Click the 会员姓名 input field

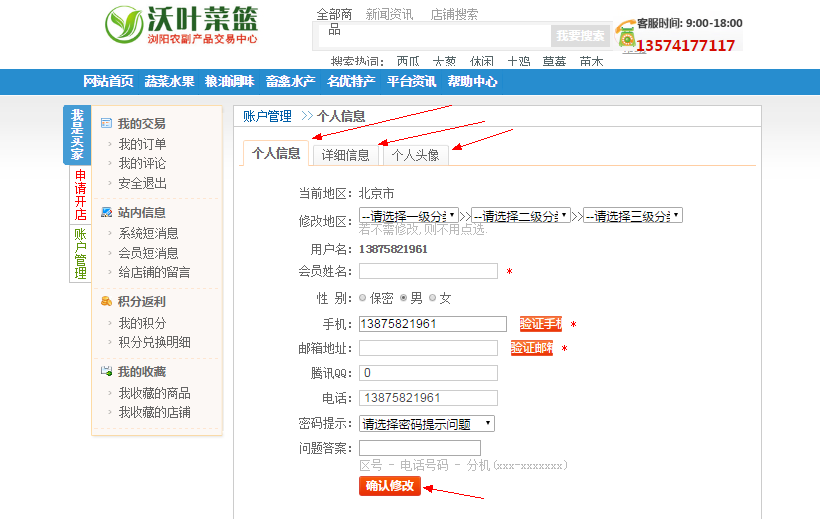[x=428, y=271]
